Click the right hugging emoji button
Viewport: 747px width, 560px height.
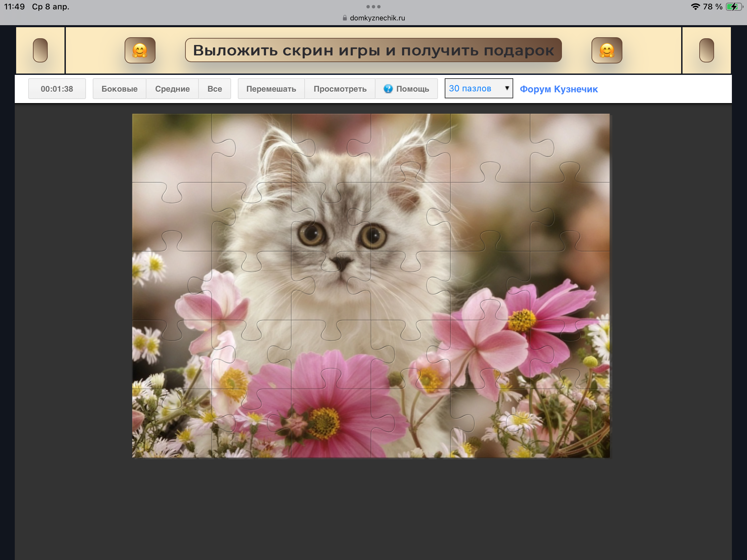(x=607, y=50)
